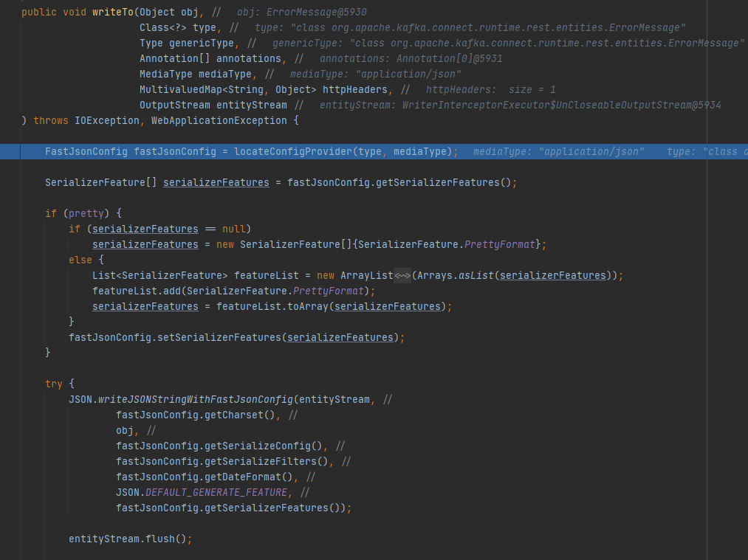Click the try keyword
Viewport: 748px width, 560px height.
(x=54, y=384)
